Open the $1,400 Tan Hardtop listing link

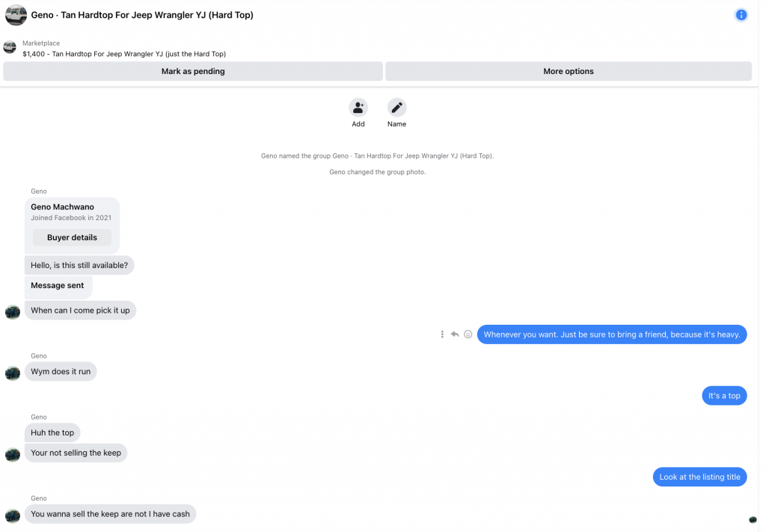point(124,54)
